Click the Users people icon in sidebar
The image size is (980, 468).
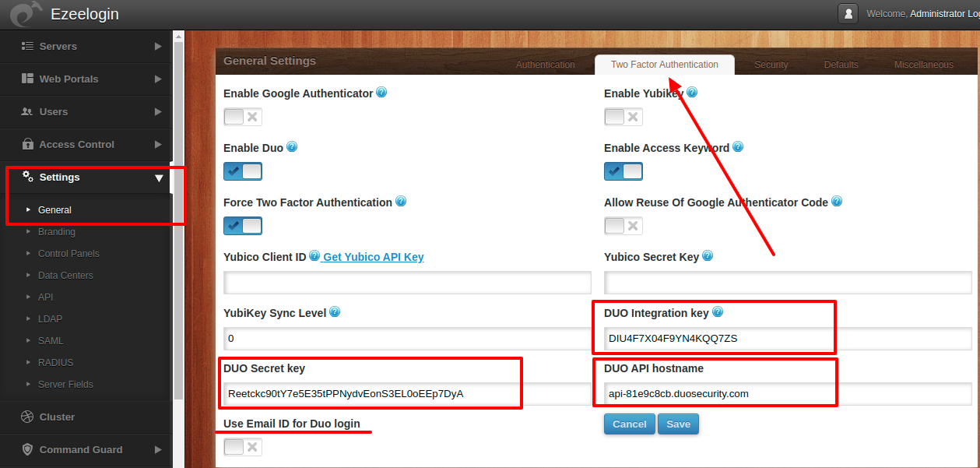(x=27, y=111)
